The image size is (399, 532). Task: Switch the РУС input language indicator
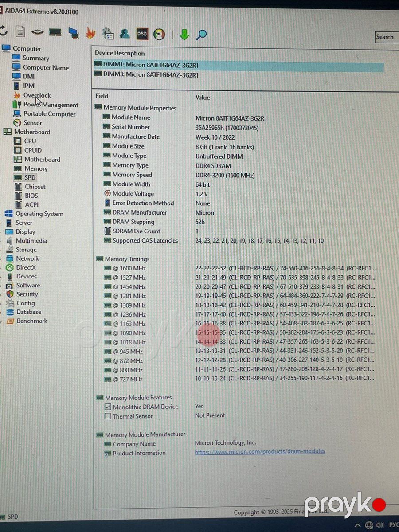click(x=394, y=525)
